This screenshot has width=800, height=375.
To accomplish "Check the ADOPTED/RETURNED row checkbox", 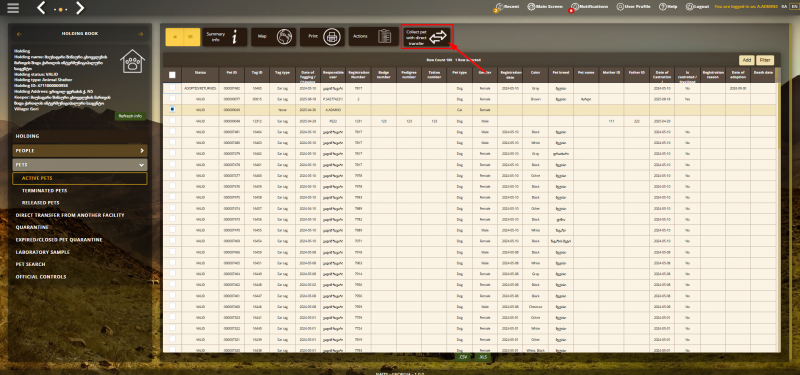I will coord(172,88).
